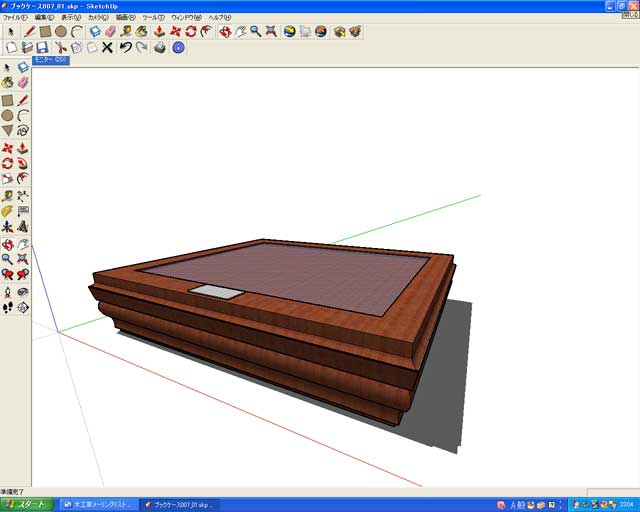640x512 pixels.
Task: Pick the Push/Pull tool in left toolbar
Action: pos(22,148)
